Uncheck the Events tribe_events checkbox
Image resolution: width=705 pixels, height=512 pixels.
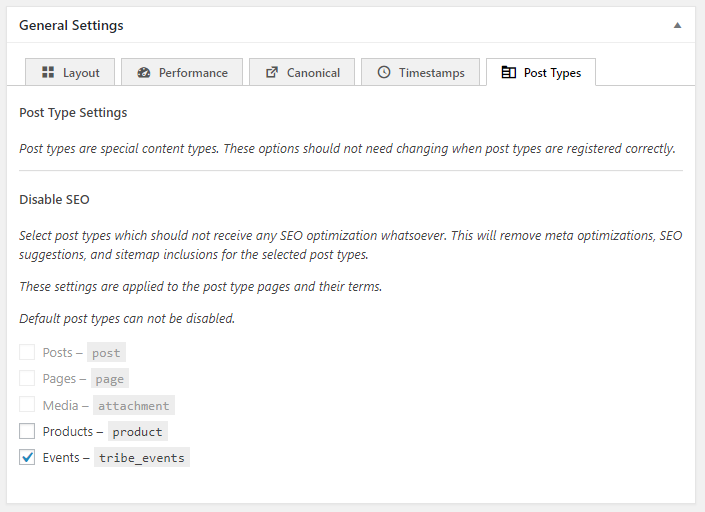coord(27,457)
